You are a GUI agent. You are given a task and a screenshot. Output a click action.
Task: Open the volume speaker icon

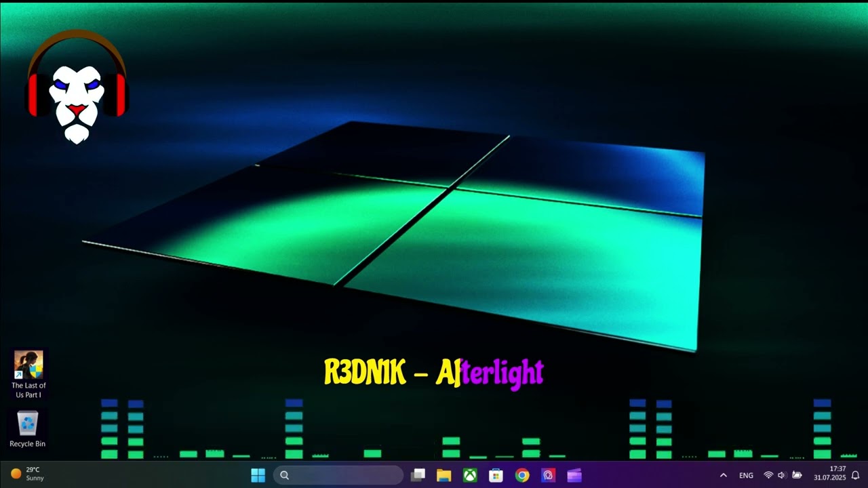[782, 475]
